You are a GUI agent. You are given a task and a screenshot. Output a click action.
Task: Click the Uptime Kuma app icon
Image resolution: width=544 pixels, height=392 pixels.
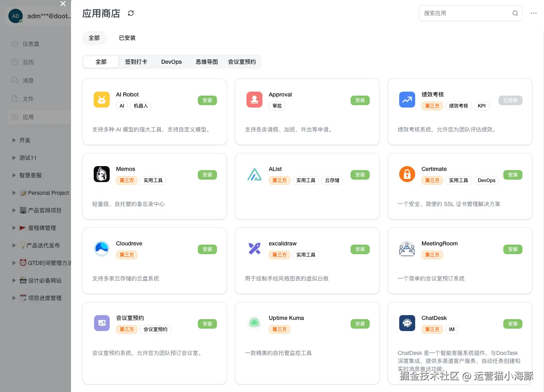click(254, 323)
